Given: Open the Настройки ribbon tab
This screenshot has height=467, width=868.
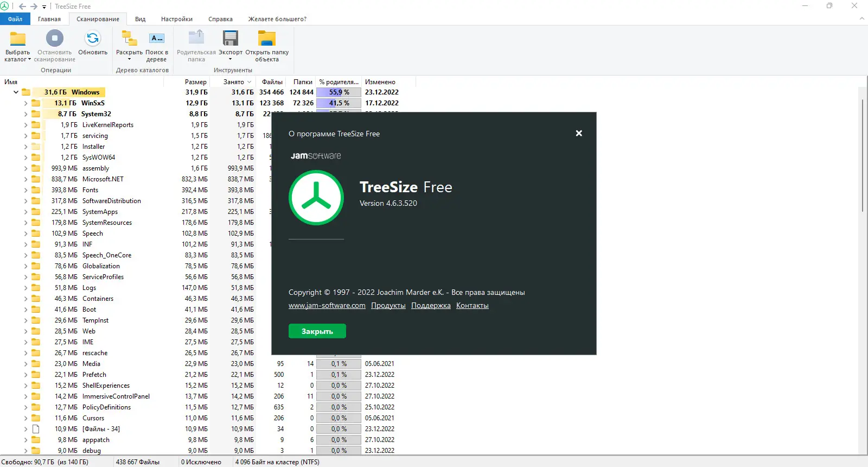Looking at the screenshot, I should point(177,19).
